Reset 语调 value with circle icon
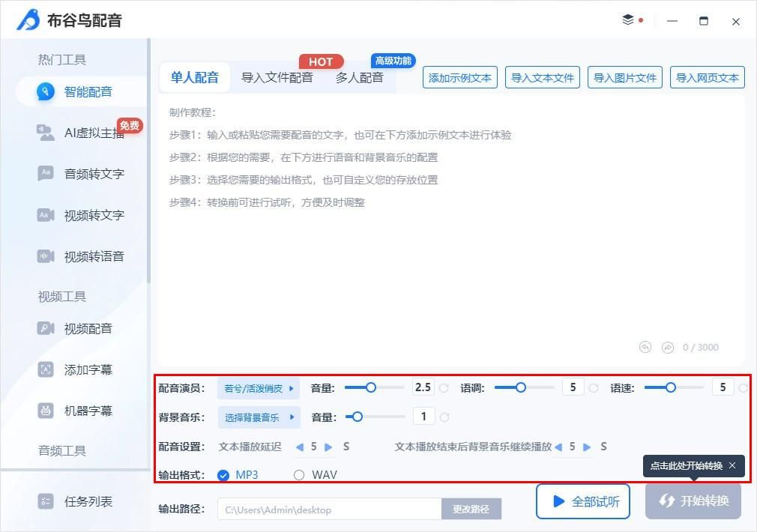The image size is (757, 532). click(x=594, y=387)
